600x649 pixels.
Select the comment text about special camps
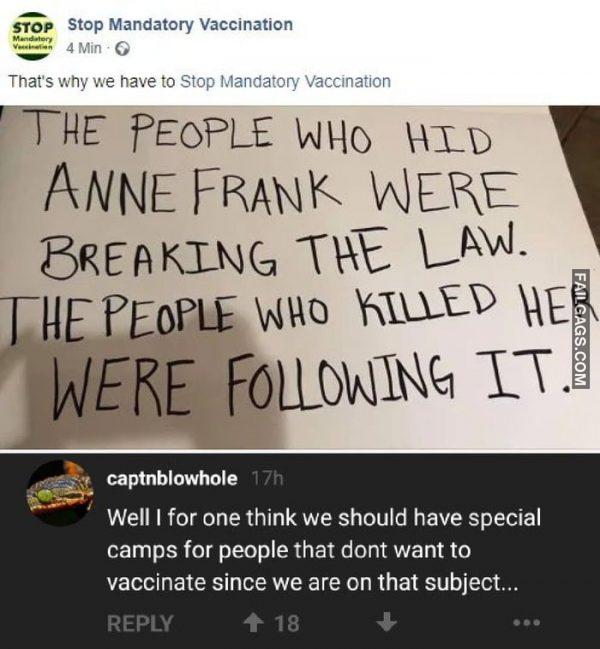(324, 550)
